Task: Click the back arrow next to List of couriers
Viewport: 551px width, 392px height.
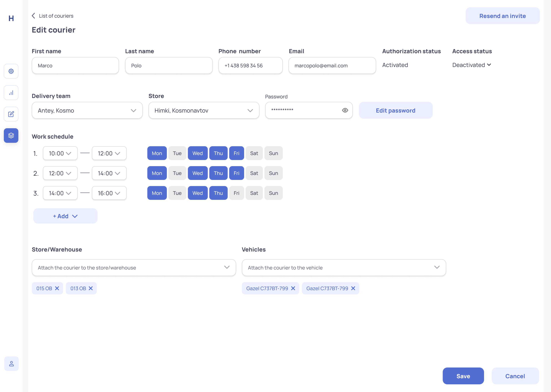Action: [33, 16]
